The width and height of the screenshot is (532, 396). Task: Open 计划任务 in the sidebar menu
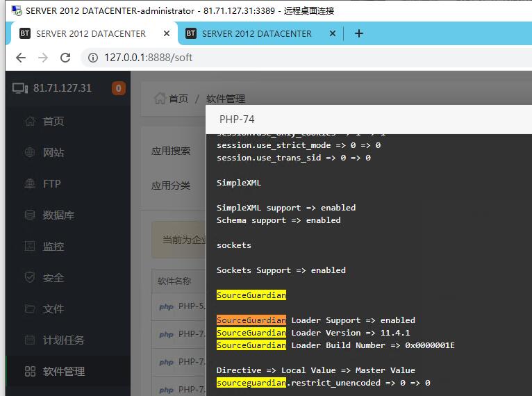tap(63, 340)
